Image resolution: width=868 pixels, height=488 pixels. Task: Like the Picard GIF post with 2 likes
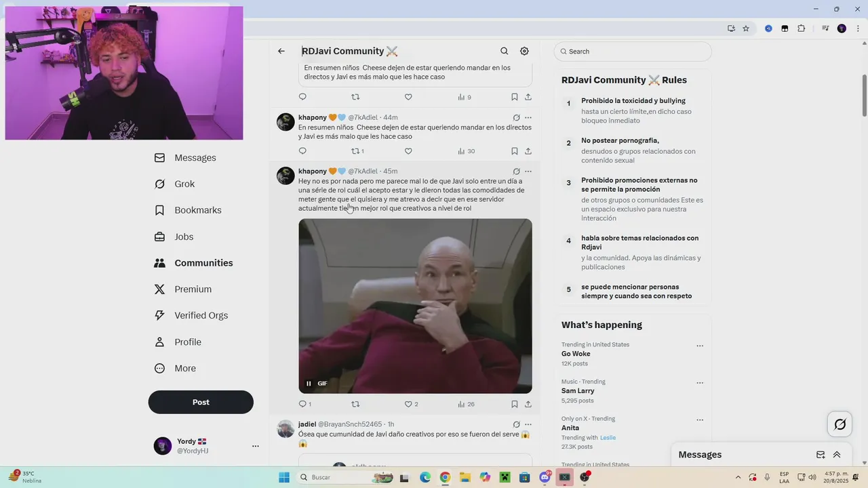click(x=411, y=404)
